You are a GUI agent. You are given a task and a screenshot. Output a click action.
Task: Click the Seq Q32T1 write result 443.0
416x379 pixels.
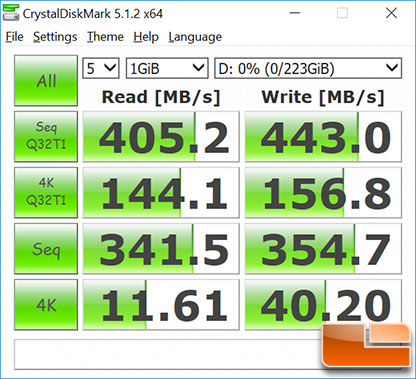[323, 137]
